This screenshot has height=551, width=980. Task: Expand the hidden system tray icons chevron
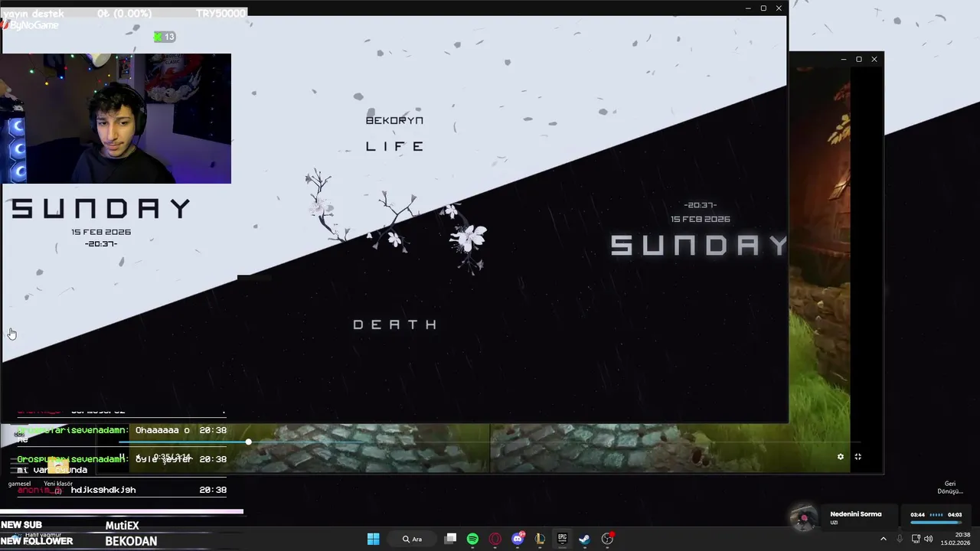tap(883, 539)
